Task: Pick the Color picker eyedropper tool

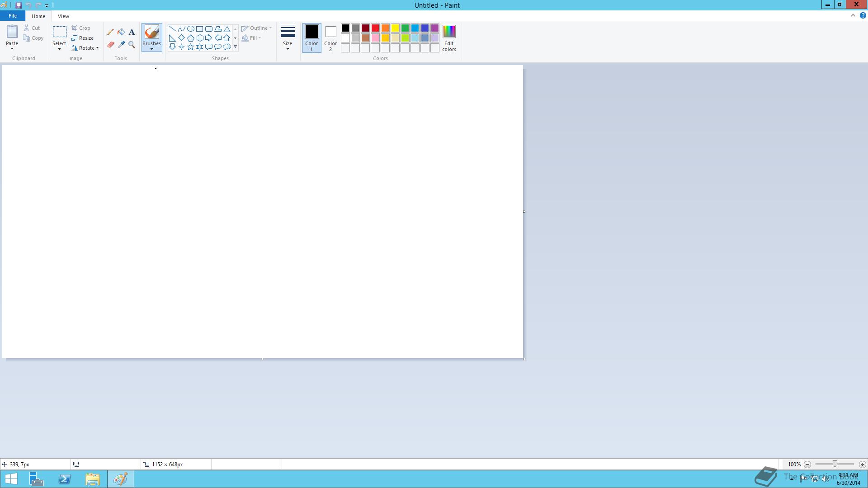Action: click(121, 45)
